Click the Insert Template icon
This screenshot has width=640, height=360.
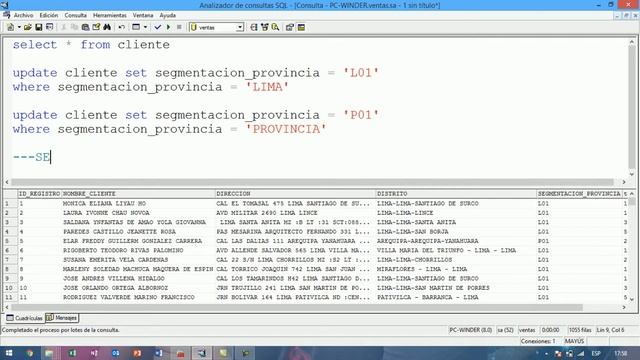tap(49, 27)
